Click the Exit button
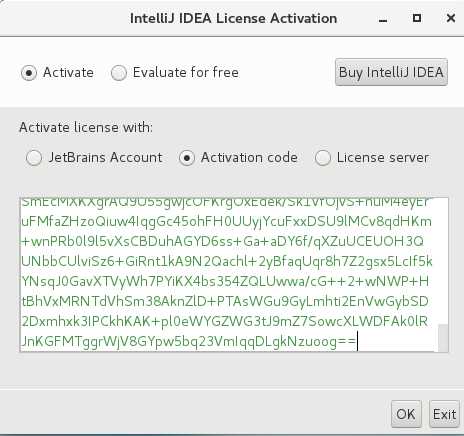 (444, 414)
